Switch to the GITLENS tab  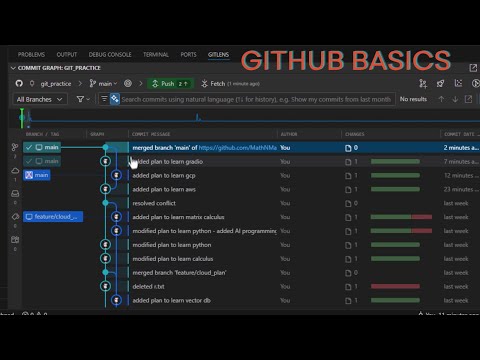pos(218,54)
